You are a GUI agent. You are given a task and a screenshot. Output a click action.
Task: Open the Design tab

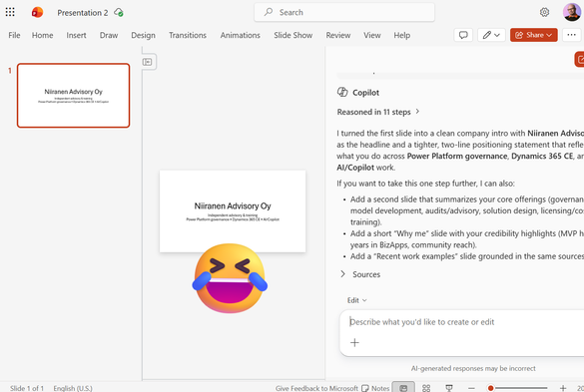(143, 35)
